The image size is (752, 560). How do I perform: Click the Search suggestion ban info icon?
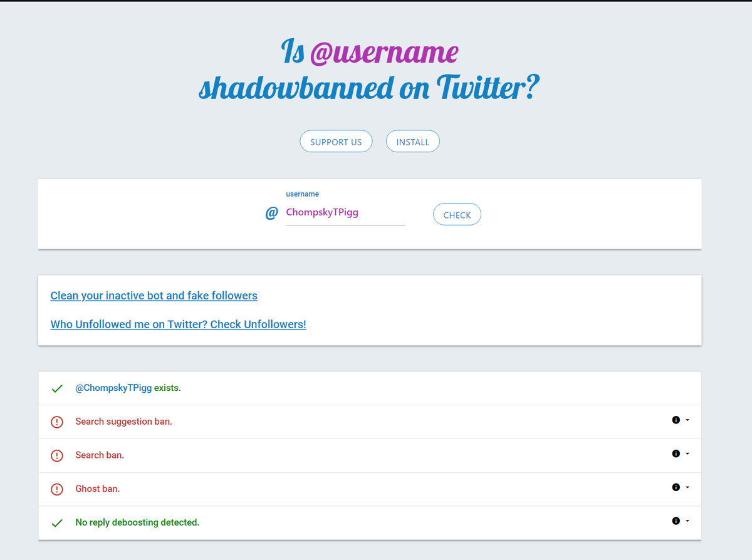pyautogui.click(x=676, y=420)
